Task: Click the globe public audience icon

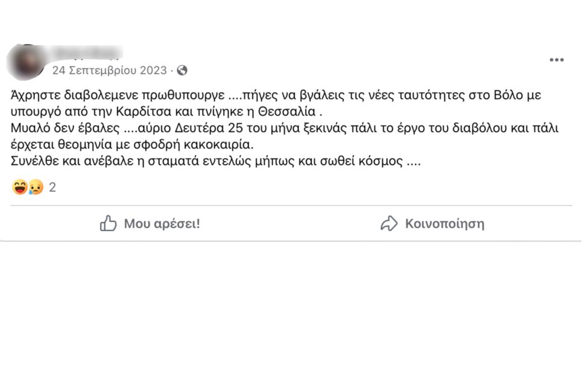Action: [182, 70]
